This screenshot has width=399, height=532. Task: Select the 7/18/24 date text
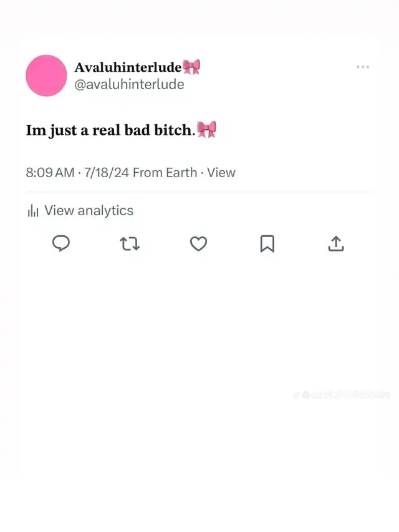tap(107, 173)
